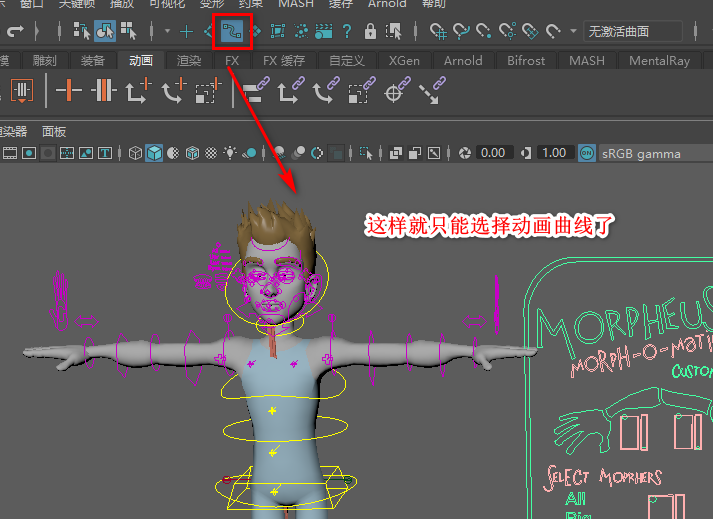The height and width of the screenshot is (519, 713).
Task: Enable snap to curves magnet icon
Action: (x=461, y=31)
